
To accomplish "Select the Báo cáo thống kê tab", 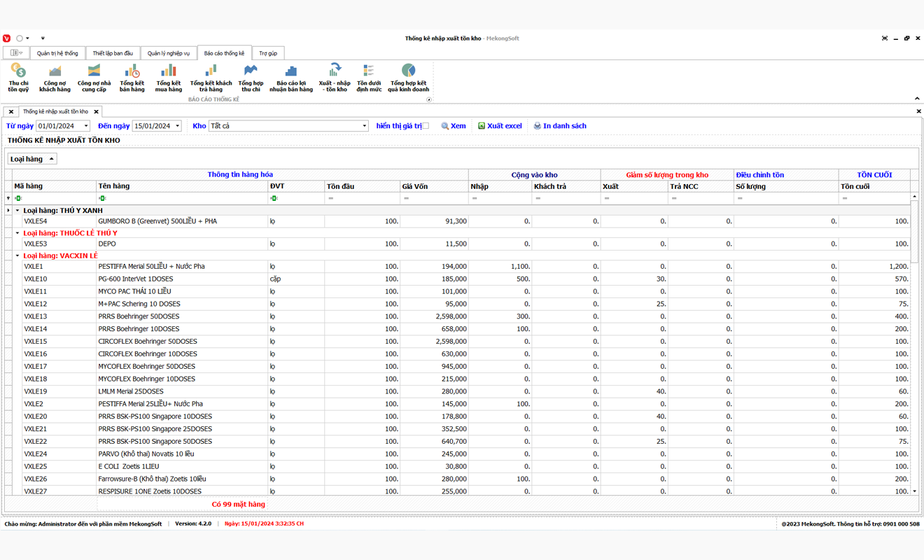I will 224,53.
